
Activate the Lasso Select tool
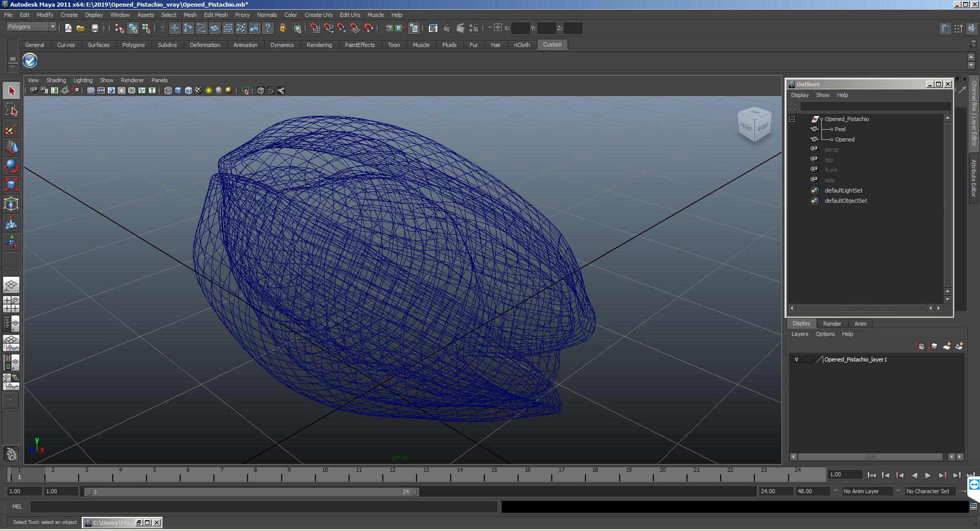tap(11, 110)
